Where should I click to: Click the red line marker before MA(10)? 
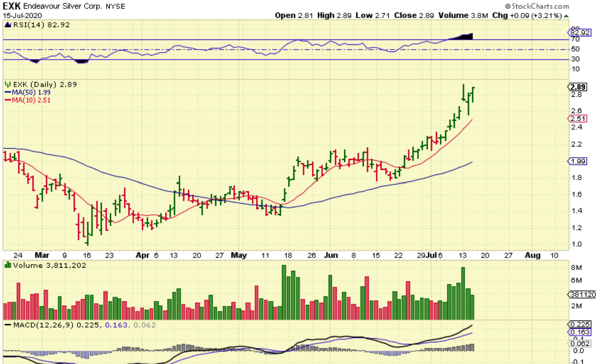click(x=8, y=100)
